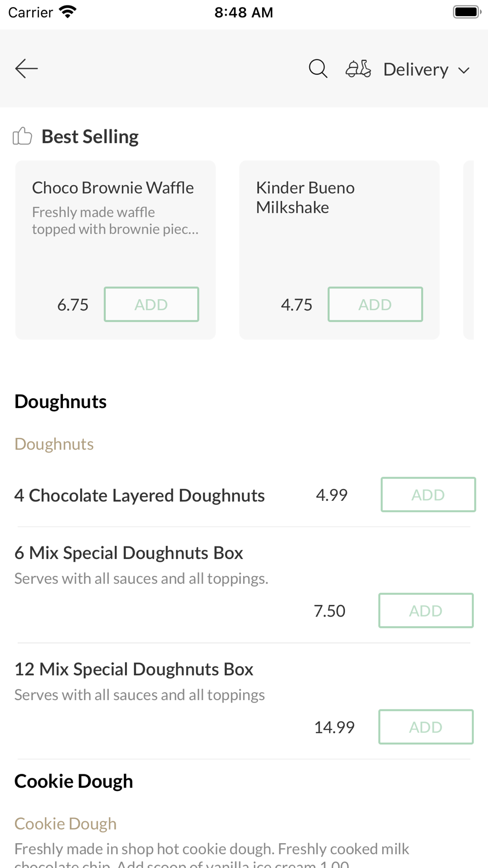Tap the delivery scooter icon
Screen dimensions: 488x868
(x=358, y=69)
